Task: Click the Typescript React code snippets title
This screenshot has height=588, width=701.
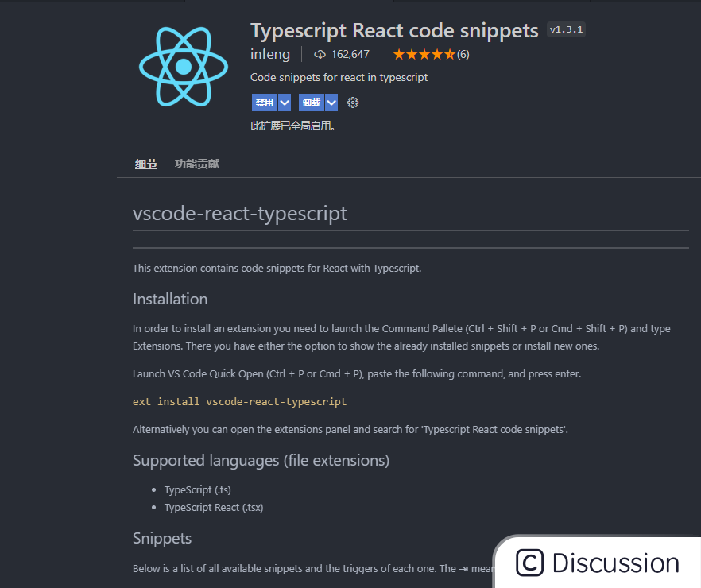Action: coord(394,31)
